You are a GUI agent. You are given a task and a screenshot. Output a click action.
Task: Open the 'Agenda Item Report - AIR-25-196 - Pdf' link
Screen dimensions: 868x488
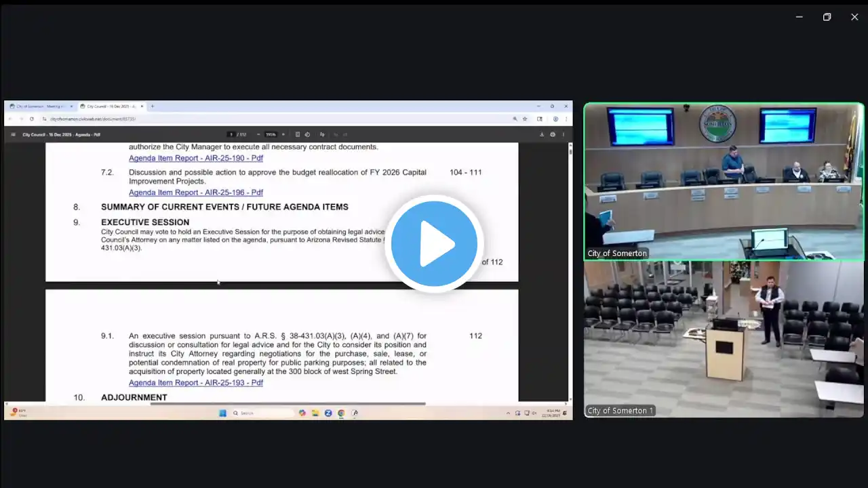coord(196,192)
